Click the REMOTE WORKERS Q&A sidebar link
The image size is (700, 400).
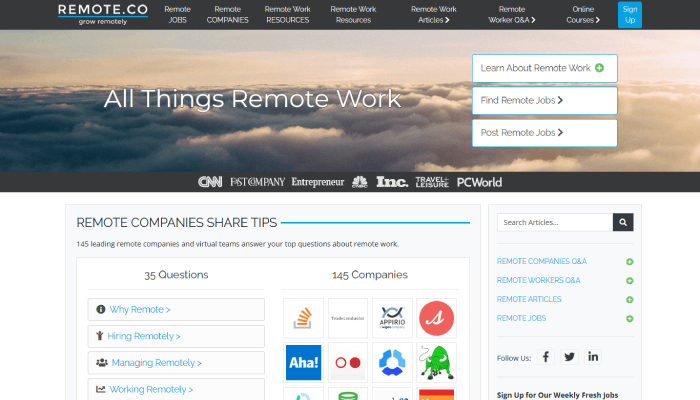click(538, 280)
